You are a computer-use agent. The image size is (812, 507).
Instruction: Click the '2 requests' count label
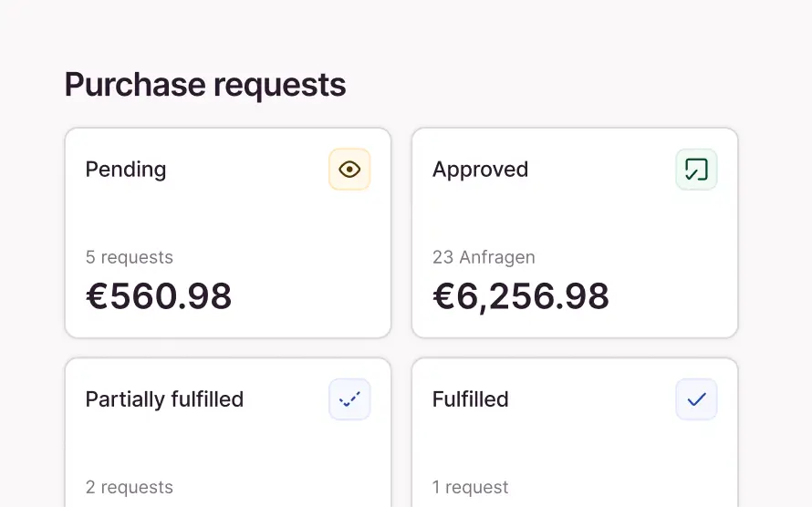coord(129,487)
